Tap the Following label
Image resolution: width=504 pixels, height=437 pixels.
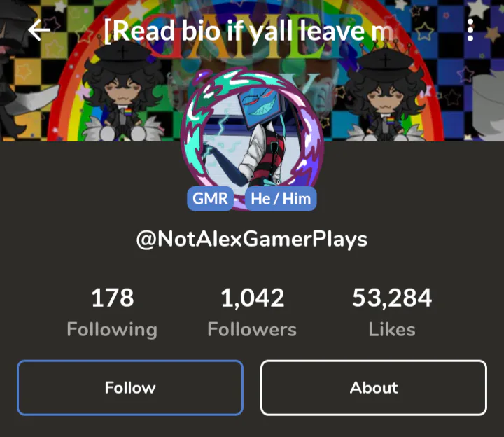click(112, 330)
